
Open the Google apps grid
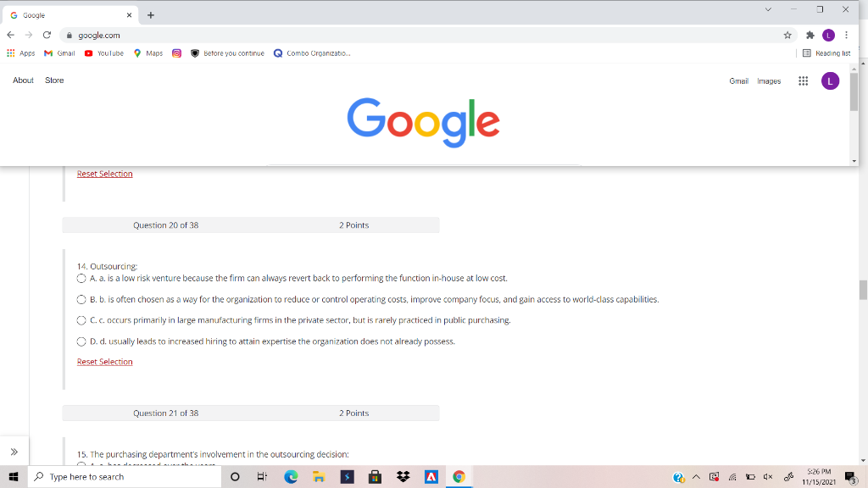[x=802, y=80]
